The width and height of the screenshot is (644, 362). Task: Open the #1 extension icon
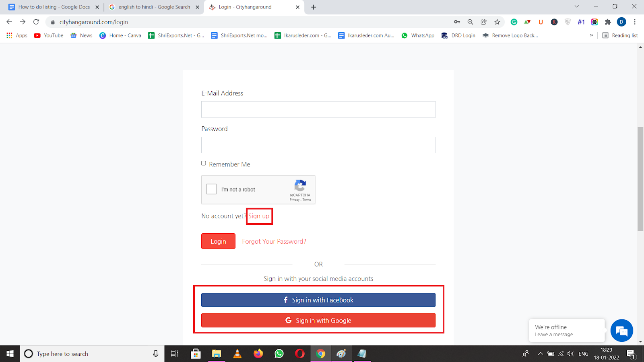point(581,22)
